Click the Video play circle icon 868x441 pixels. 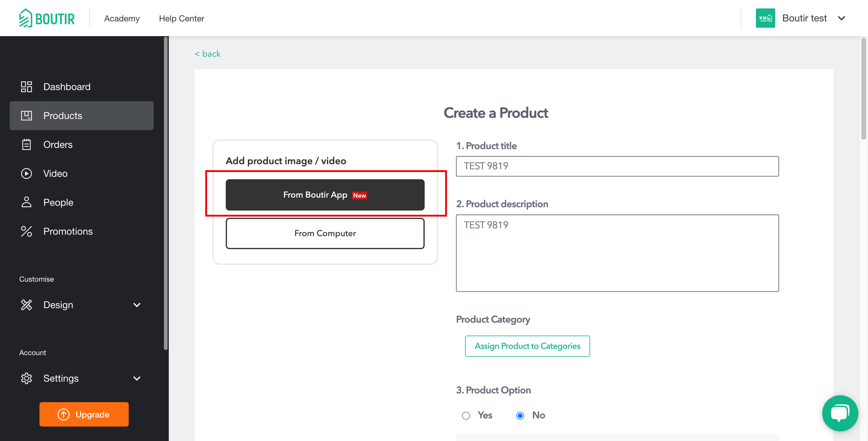26,174
